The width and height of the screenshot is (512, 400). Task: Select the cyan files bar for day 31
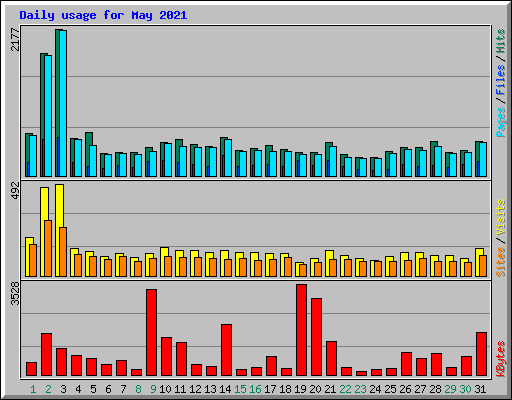483,160
